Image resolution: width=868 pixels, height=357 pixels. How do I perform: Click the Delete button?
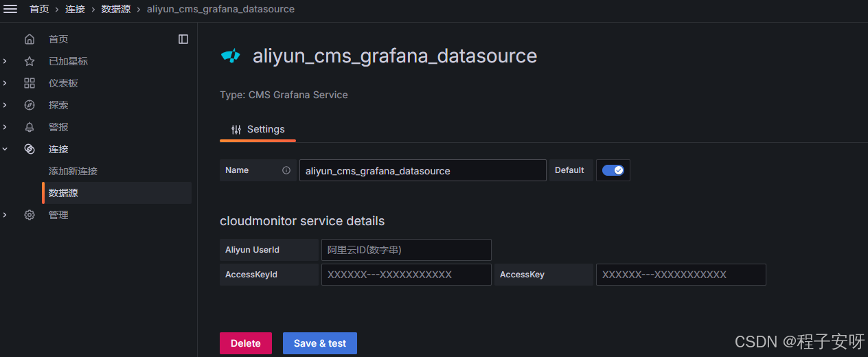(246, 343)
